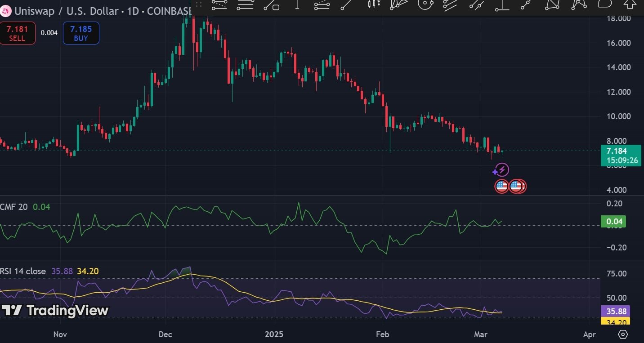The image size is (644, 343).
Task: Select the rounded shape tool near the arrow
Action: [x=605, y=4]
